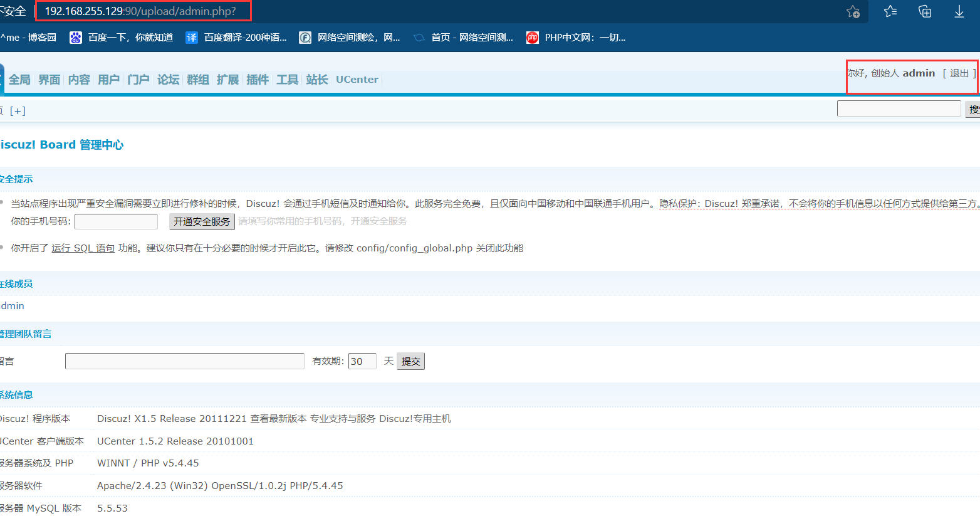Click the 系统信息 section header
This screenshot has width=980, height=516.
16,395
